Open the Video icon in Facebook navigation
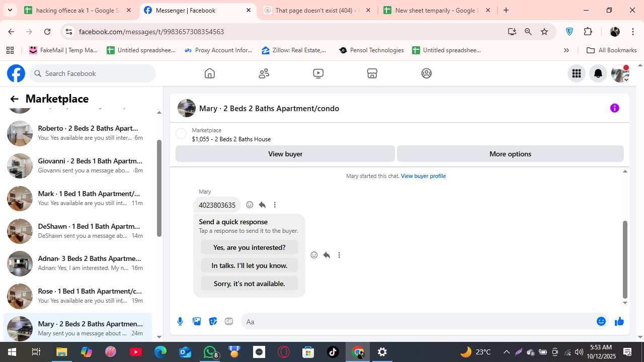This screenshot has width=644, height=362. [318, 73]
